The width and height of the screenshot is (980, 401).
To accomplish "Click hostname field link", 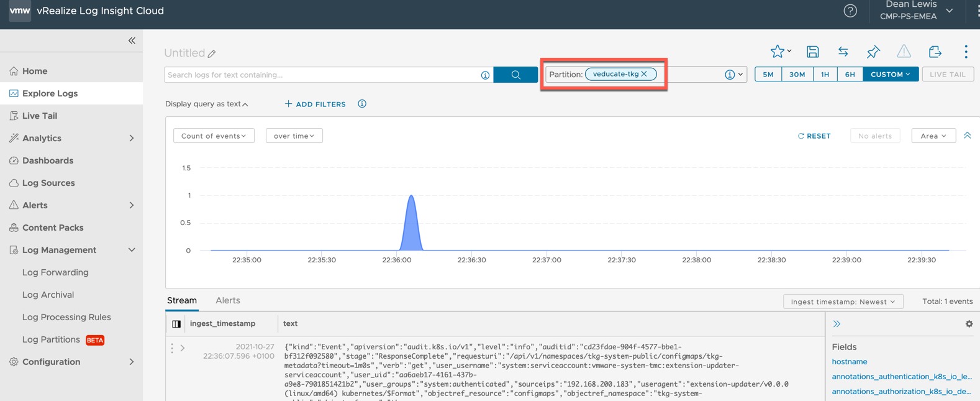I will pyautogui.click(x=850, y=362).
